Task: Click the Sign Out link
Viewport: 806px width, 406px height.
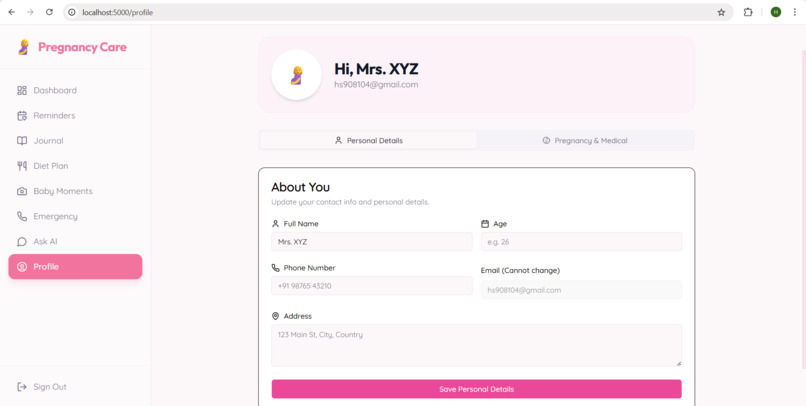Action: coord(50,387)
